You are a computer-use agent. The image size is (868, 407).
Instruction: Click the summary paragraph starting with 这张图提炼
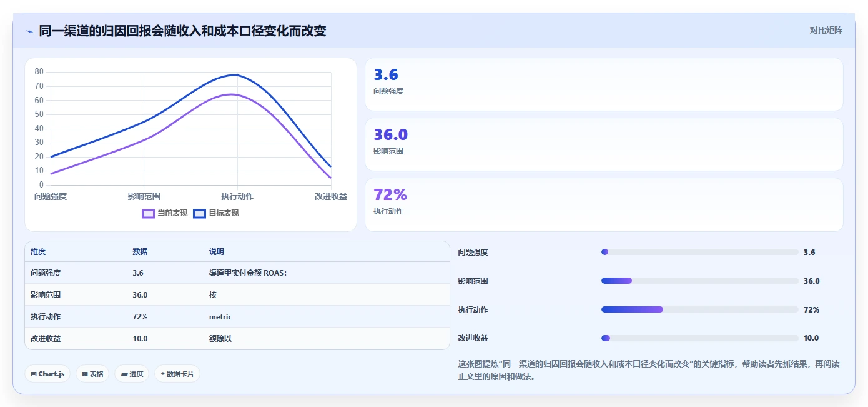649,371
